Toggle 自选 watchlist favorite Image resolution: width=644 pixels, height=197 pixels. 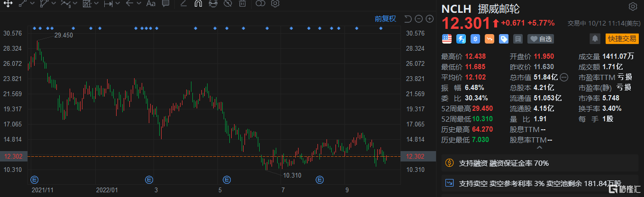pos(541,39)
